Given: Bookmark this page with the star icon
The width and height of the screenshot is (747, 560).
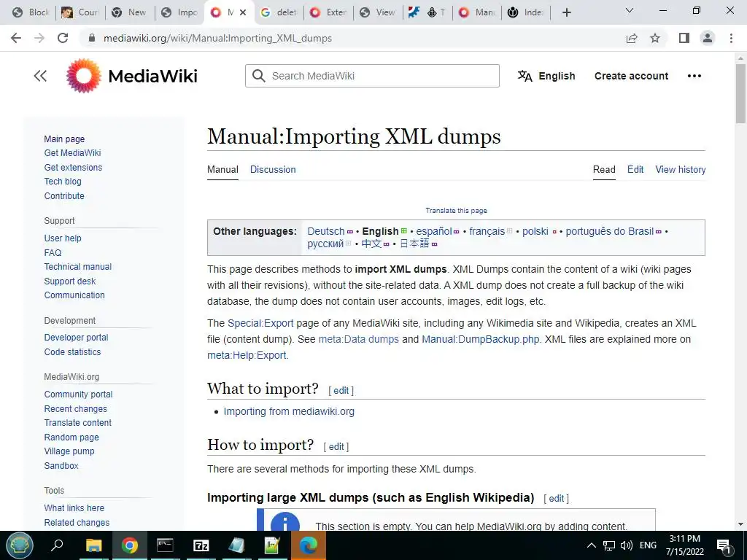Looking at the screenshot, I should 655,38.
